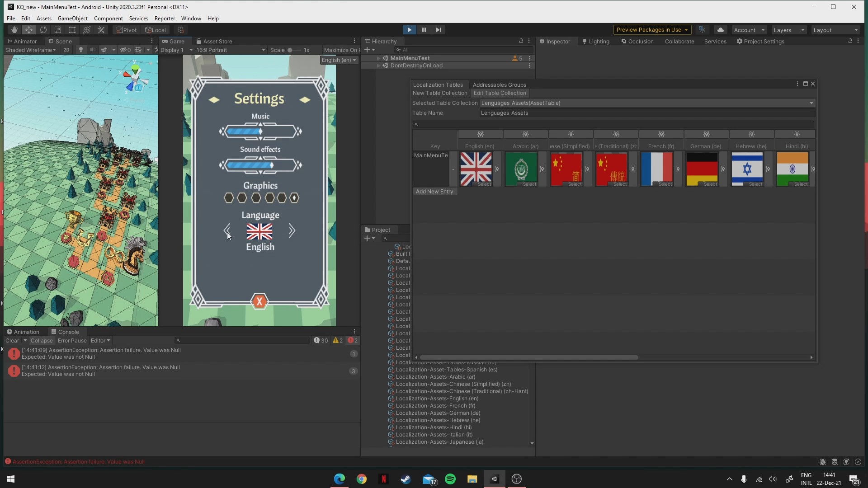Toggle Error Pause in Console
868x488 pixels.
point(72,341)
